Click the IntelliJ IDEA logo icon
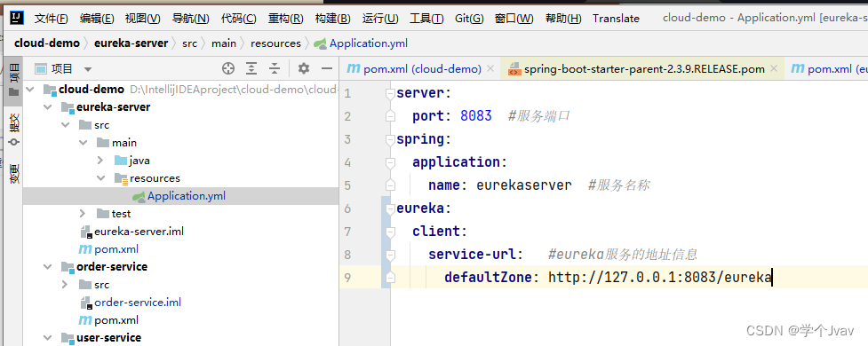This screenshot has height=346, width=868. (x=17, y=18)
